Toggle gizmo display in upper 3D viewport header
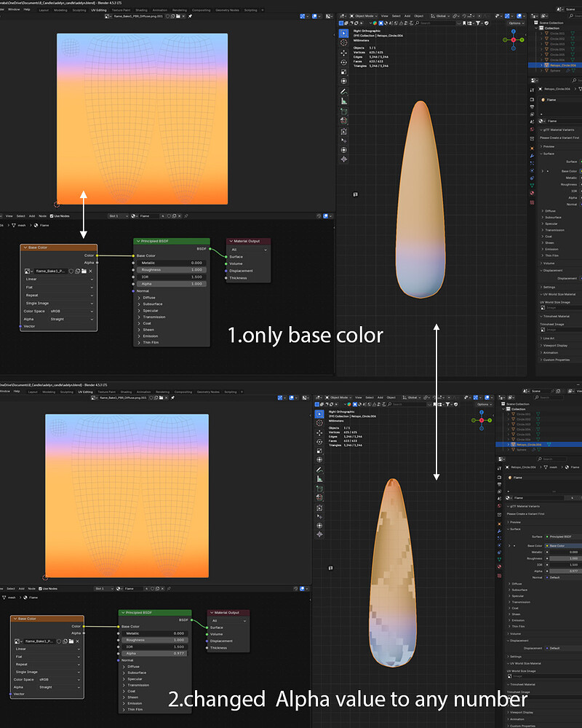 [x=507, y=16]
